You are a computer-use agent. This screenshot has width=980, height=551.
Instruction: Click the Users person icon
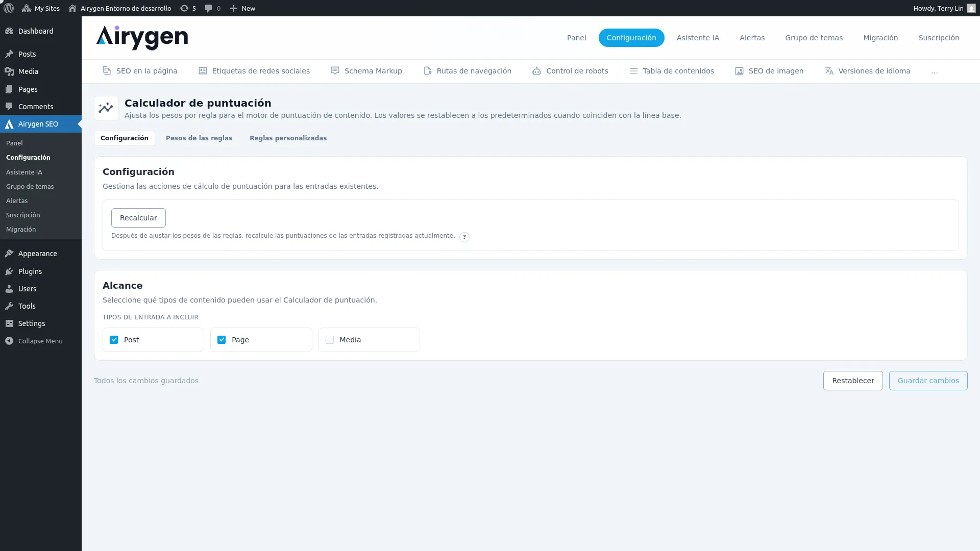click(x=9, y=289)
